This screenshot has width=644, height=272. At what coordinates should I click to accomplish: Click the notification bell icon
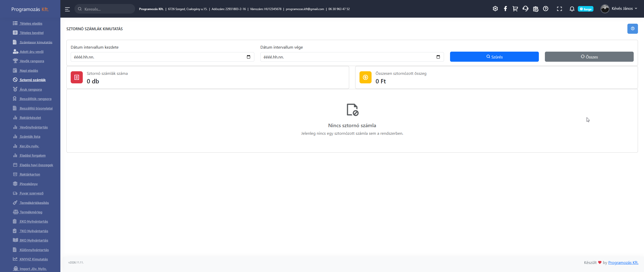click(x=572, y=9)
